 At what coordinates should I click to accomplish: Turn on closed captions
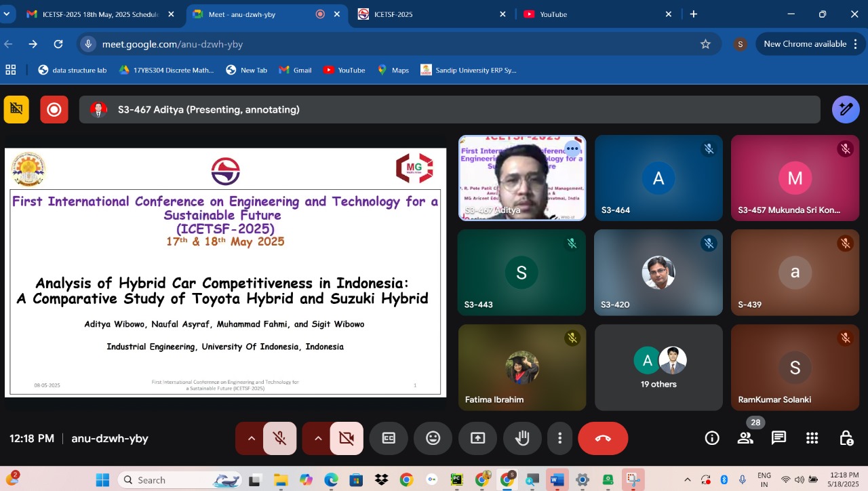389,438
